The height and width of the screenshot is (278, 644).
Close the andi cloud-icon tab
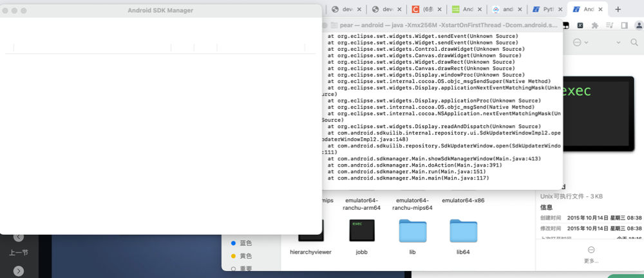point(520,9)
